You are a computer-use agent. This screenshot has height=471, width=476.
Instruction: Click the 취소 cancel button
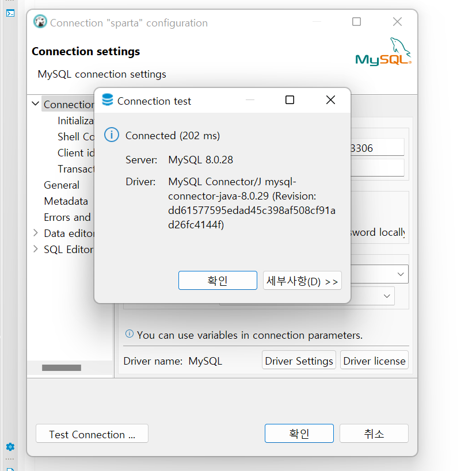374,434
